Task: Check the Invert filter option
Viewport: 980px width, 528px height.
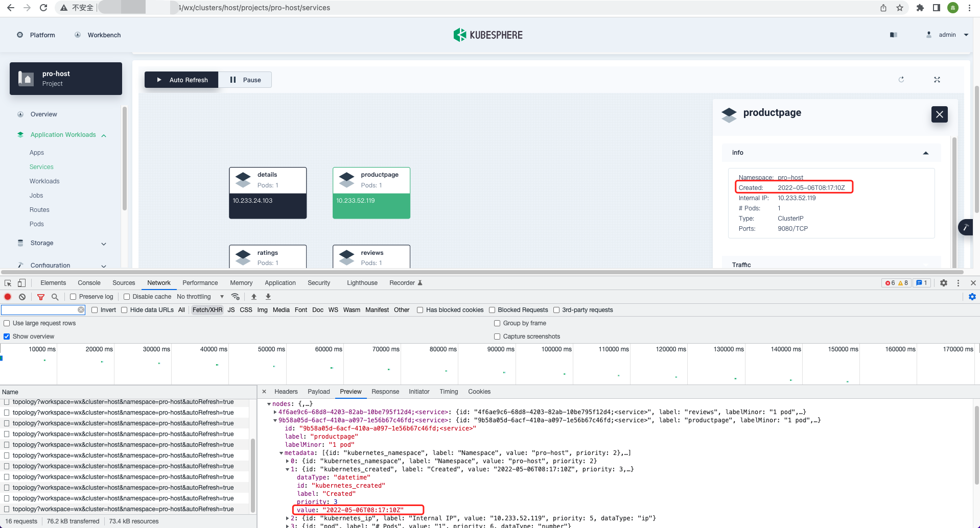Action: pos(95,310)
